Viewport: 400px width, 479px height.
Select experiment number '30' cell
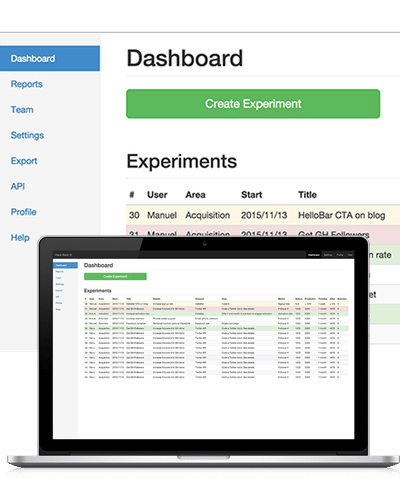pyautogui.click(x=134, y=215)
